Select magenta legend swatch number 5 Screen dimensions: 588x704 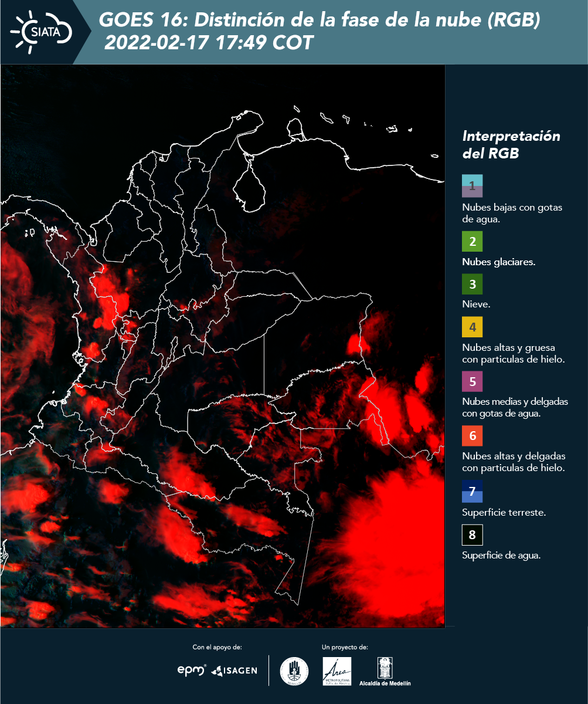(x=472, y=381)
